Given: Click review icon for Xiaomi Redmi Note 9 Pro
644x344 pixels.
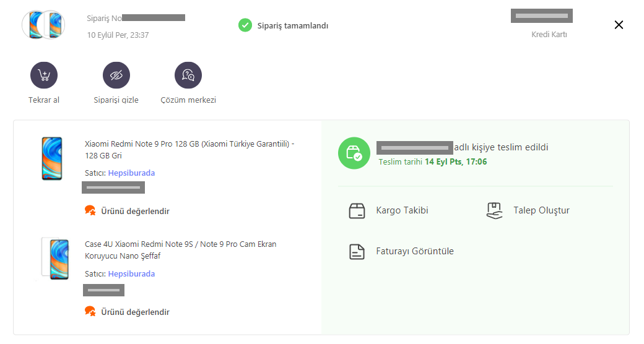Looking at the screenshot, I should click(x=90, y=210).
